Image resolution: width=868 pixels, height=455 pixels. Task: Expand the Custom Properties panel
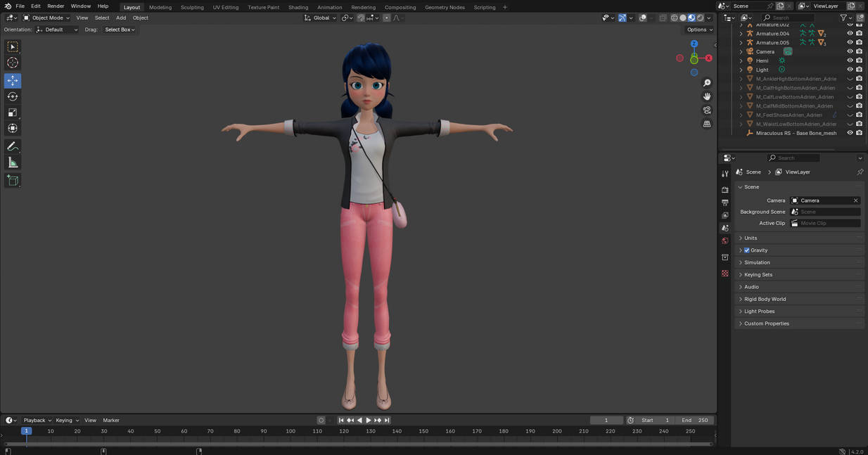click(x=767, y=323)
